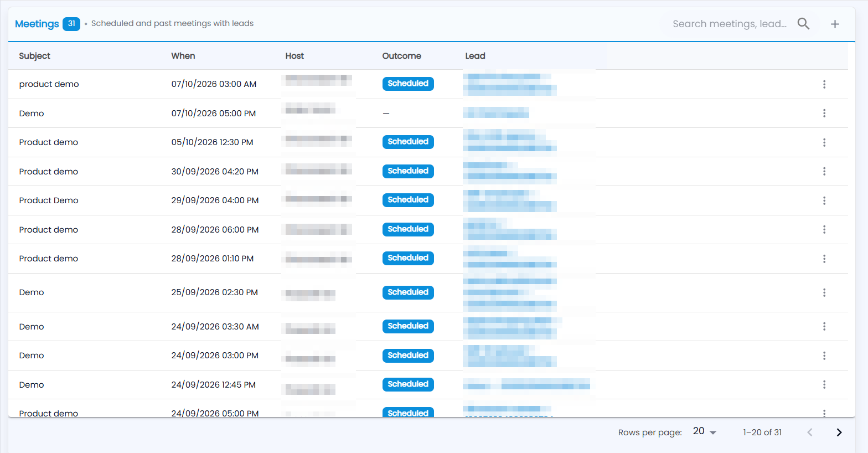Click the Meetings title heading
The height and width of the screenshot is (453, 868).
click(37, 24)
